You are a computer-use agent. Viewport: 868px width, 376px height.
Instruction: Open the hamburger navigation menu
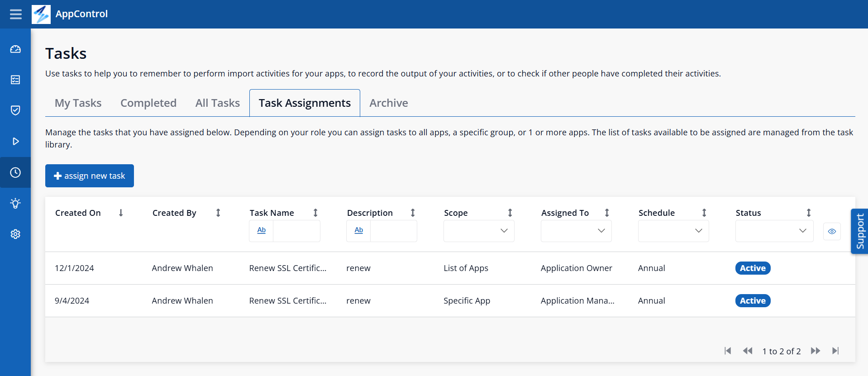(16, 14)
